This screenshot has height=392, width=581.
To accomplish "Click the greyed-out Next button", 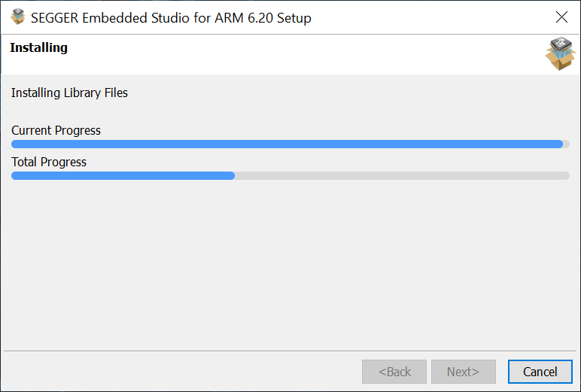I will (463, 372).
